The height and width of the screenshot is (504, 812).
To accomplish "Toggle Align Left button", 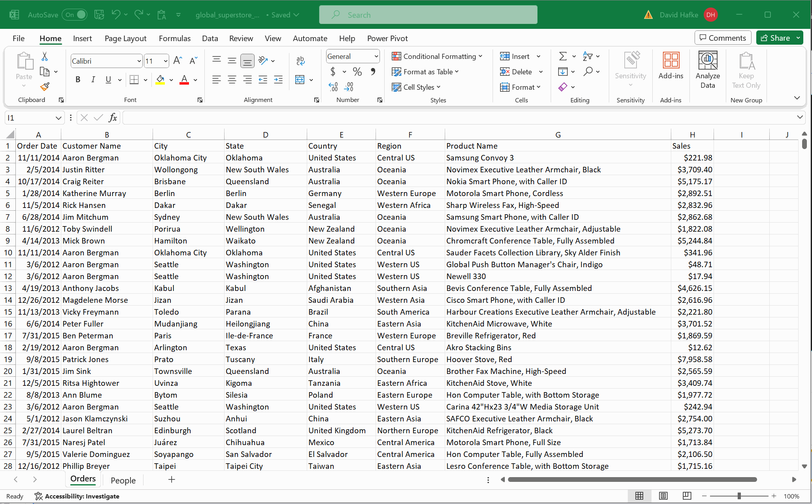I will point(216,79).
